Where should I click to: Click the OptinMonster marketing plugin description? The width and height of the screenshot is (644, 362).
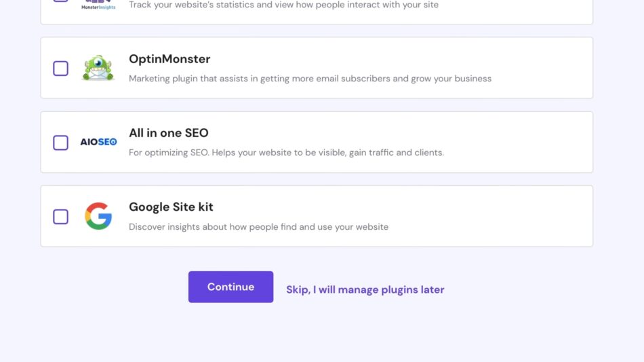pos(310,79)
